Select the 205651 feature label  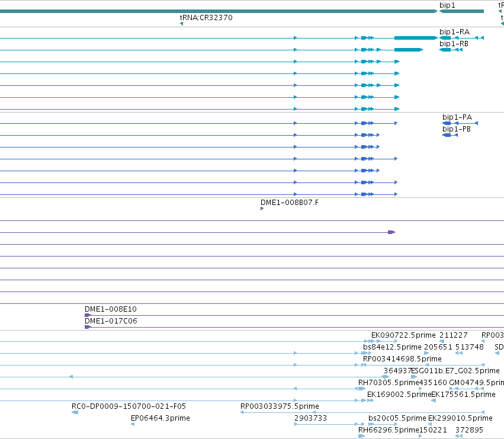tap(438, 347)
